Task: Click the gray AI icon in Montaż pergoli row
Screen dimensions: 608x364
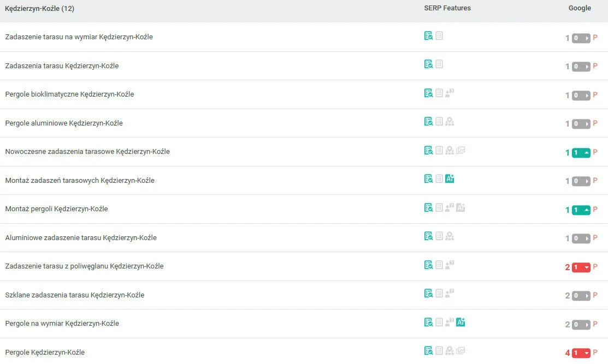Action: click(x=461, y=207)
